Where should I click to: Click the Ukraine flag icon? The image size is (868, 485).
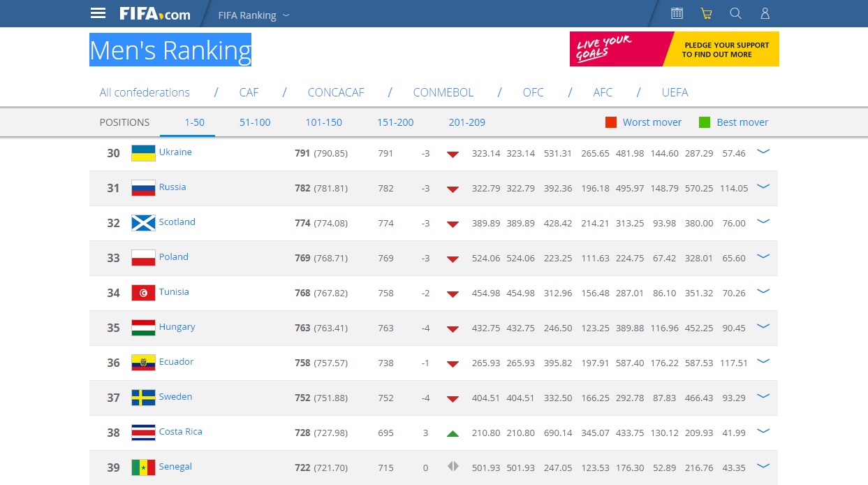[x=143, y=153]
